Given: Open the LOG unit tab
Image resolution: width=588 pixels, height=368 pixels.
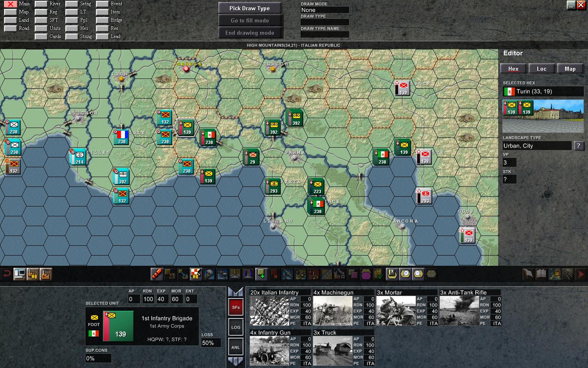Looking at the screenshot, I should pyautogui.click(x=236, y=327).
